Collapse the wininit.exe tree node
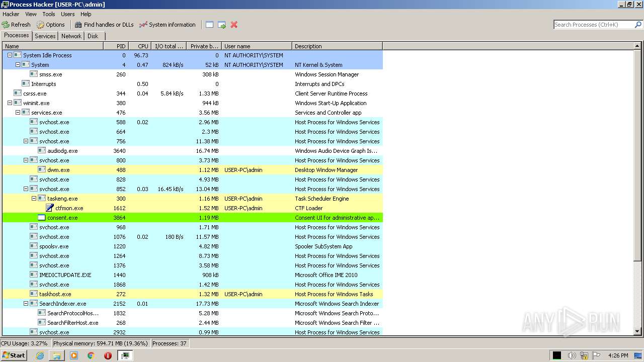The width and height of the screenshot is (644, 362). tap(10, 103)
